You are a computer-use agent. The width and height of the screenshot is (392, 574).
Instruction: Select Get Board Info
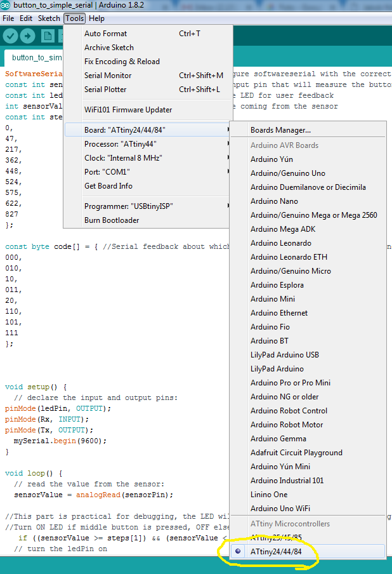pyautogui.click(x=147, y=185)
